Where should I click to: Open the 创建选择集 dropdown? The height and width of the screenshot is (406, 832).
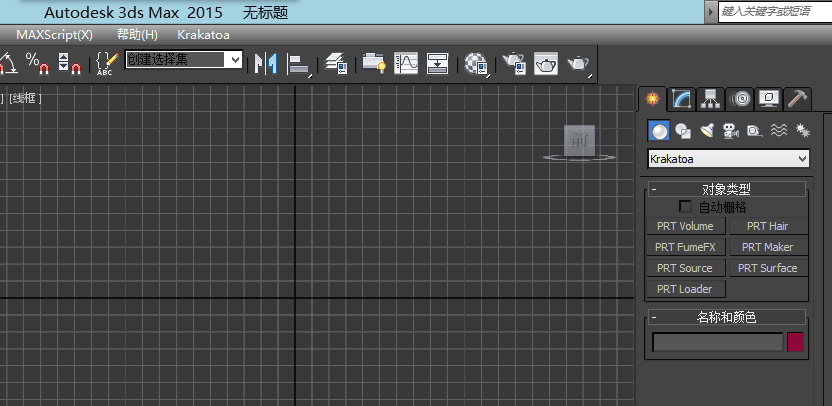184,60
